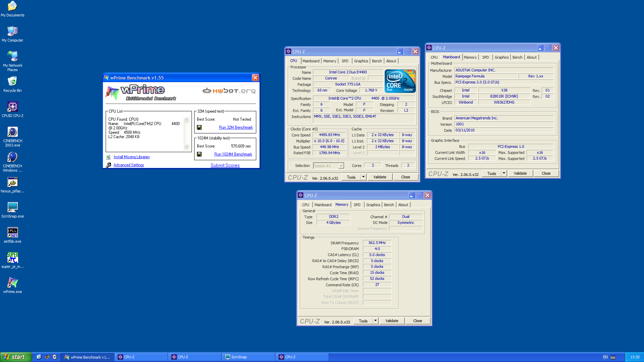Launch wPrime.exe desktop shortcut
This screenshot has height=362, width=644.
tap(12, 286)
